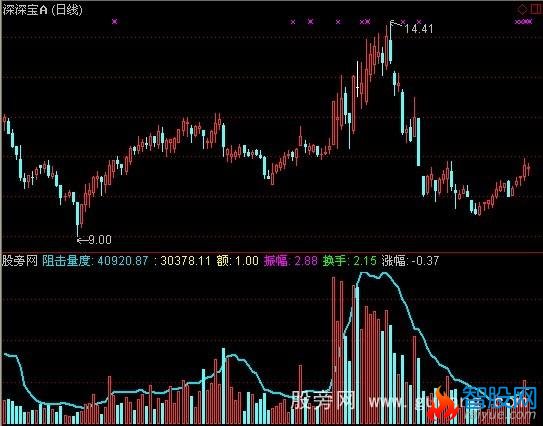
Task: Click the low price label 9.00
Action: [x=100, y=240]
